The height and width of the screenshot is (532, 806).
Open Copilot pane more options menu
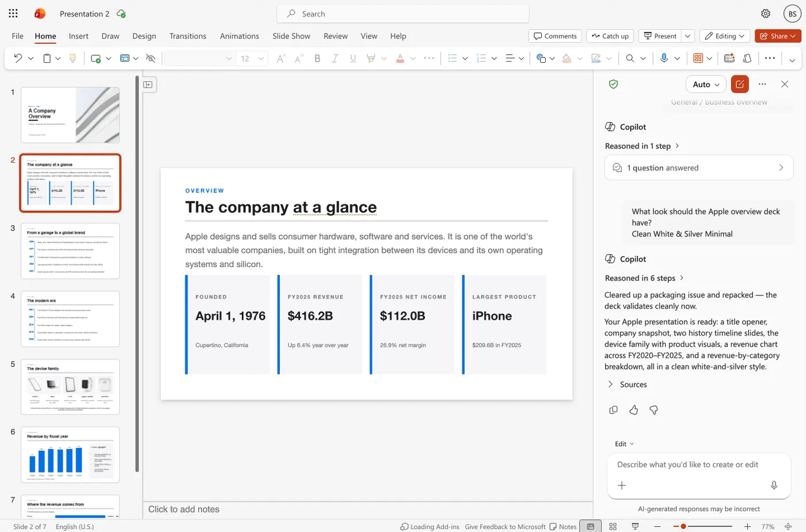[x=762, y=84]
